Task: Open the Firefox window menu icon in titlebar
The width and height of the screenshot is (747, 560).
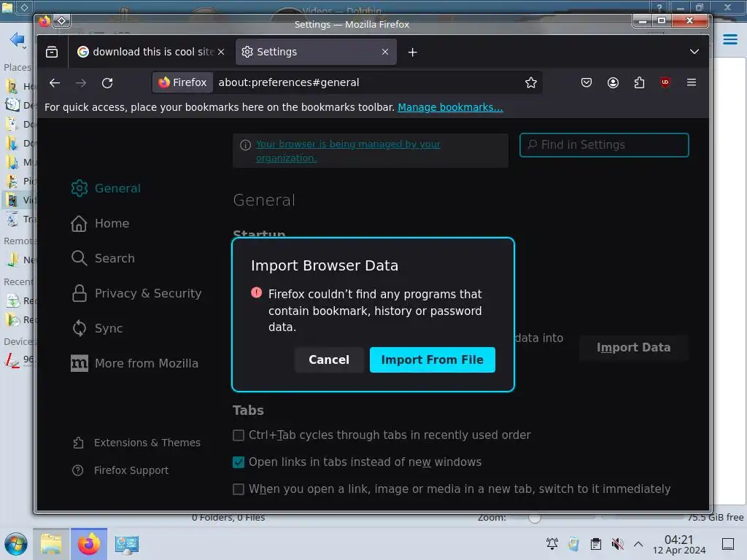Action: pyautogui.click(x=44, y=21)
